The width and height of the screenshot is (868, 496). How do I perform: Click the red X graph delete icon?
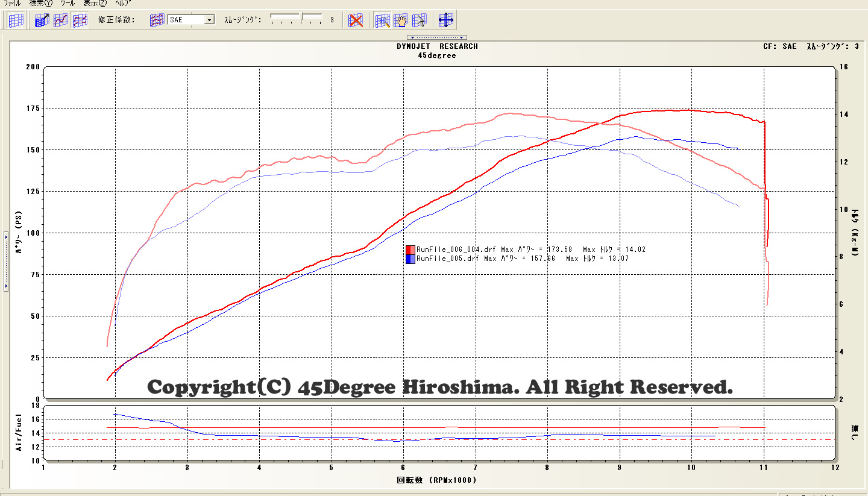click(x=356, y=20)
